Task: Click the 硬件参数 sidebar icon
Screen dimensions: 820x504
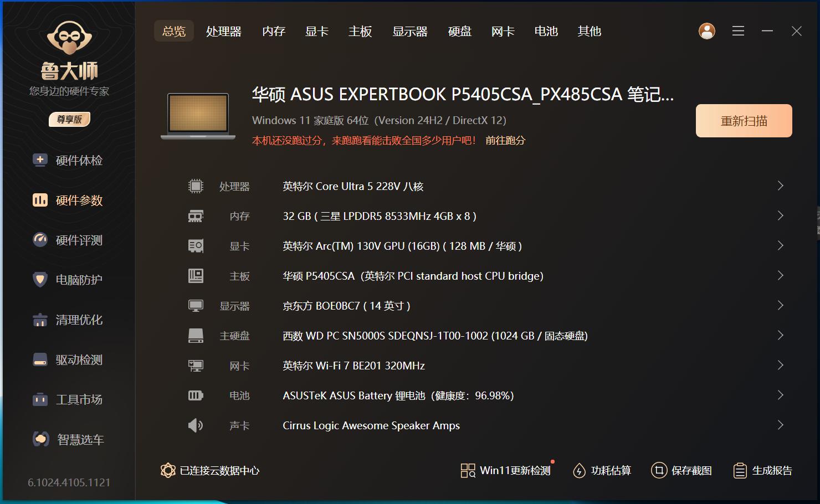Action: pyautogui.click(x=40, y=200)
